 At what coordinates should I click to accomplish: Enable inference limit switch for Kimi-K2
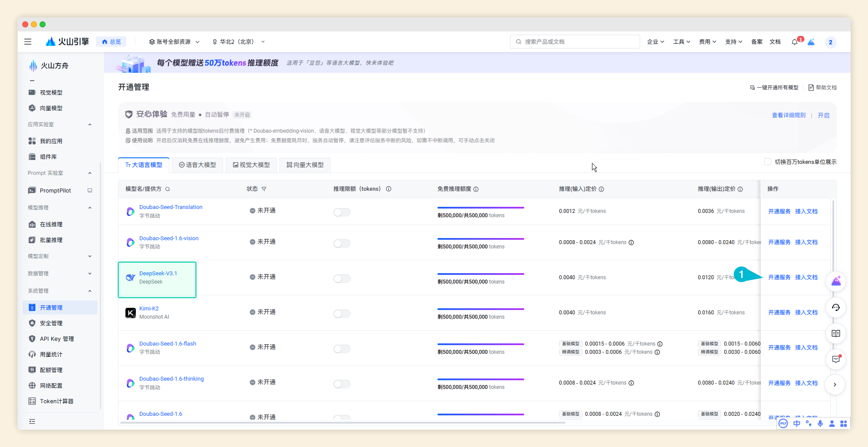tap(342, 313)
